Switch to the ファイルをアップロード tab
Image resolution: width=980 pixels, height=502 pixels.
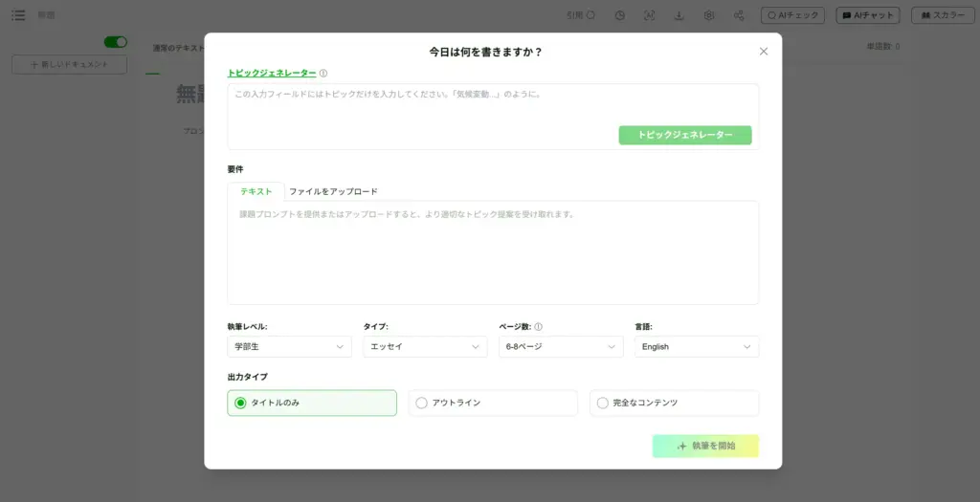(333, 191)
